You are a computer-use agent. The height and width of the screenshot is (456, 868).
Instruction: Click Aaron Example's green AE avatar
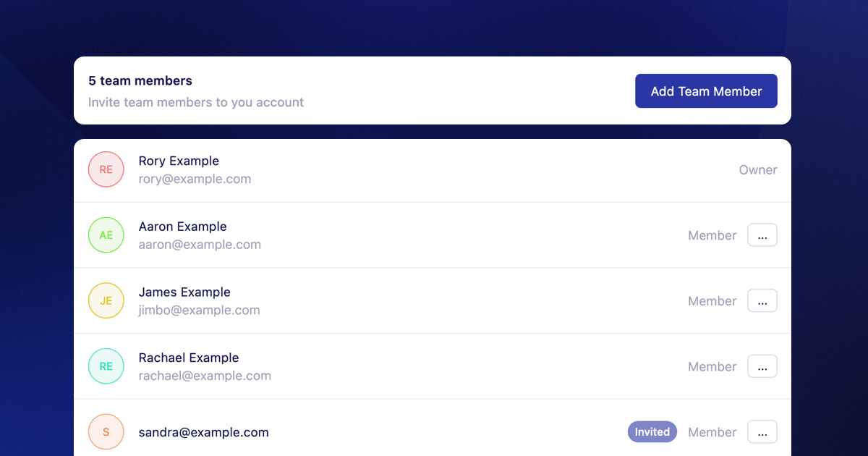pos(106,235)
